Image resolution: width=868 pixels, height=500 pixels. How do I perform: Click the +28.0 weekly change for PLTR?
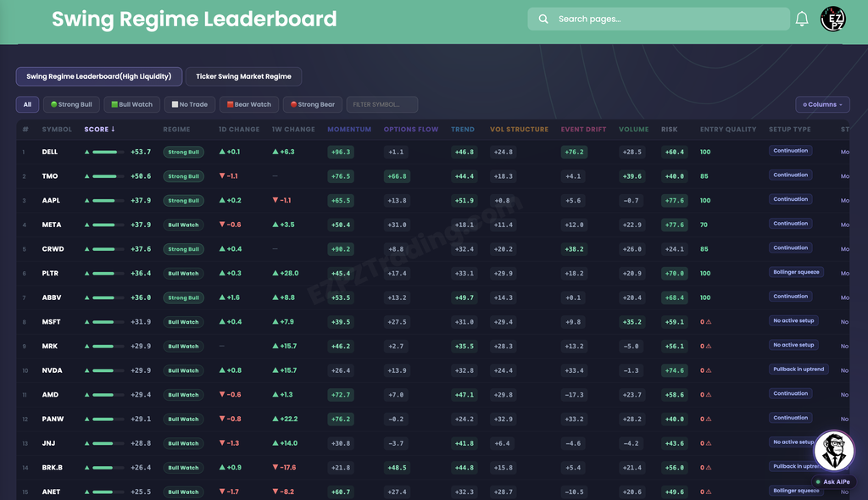(286, 274)
